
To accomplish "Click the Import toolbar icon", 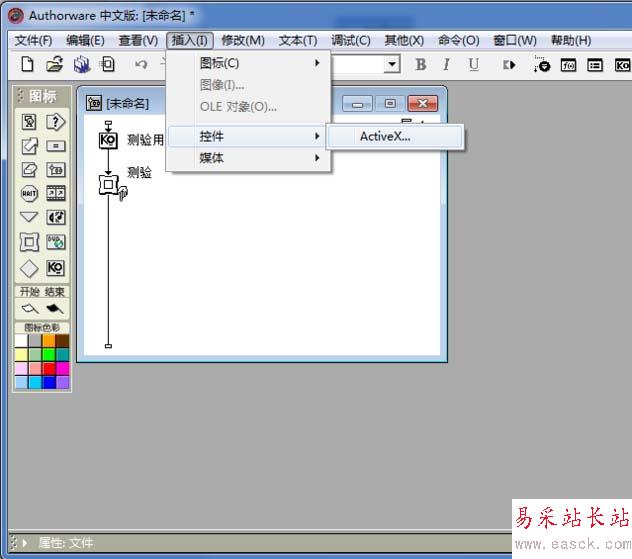I will coord(108,64).
